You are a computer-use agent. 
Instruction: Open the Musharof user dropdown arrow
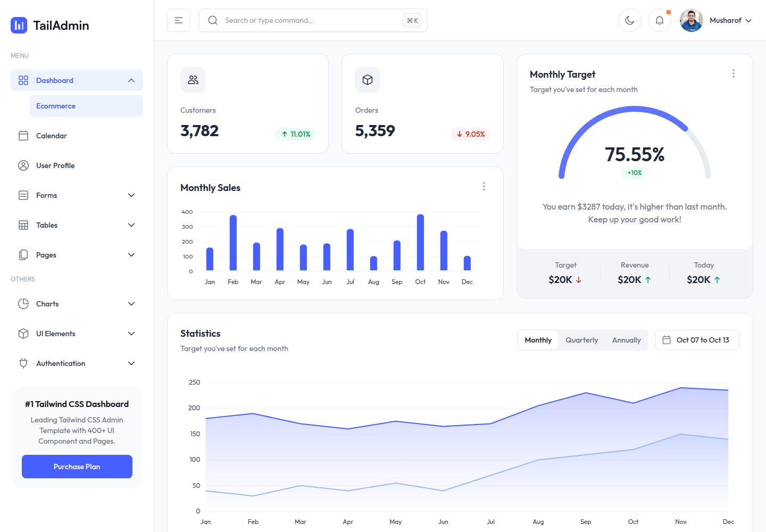pos(748,21)
